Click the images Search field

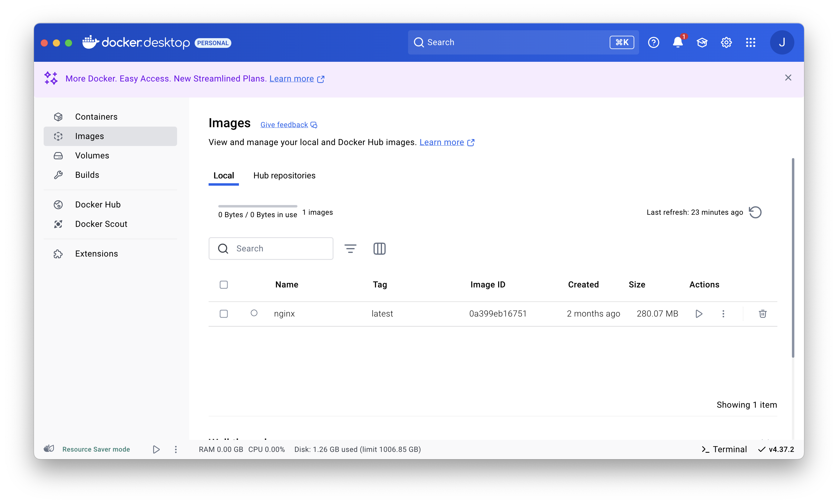pyautogui.click(x=271, y=249)
